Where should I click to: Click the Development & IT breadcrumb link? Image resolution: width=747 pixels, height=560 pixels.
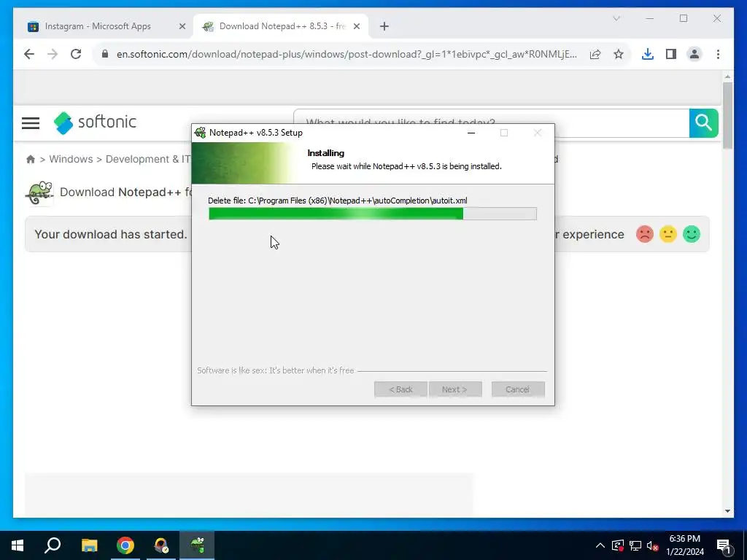tap(148, 159)
